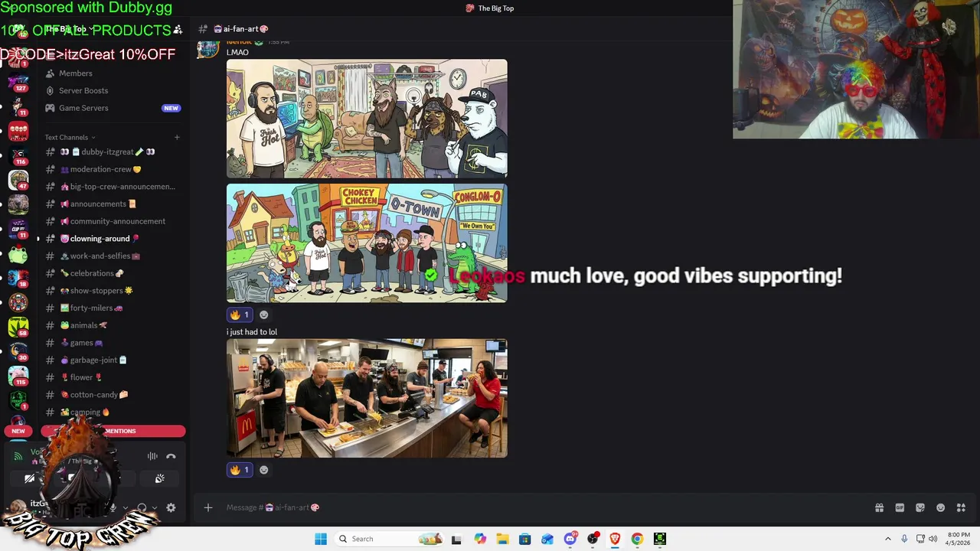Open the cotton-candy channel
The width and height of the screenshot is (980, 551).
[x=112, y=395]
